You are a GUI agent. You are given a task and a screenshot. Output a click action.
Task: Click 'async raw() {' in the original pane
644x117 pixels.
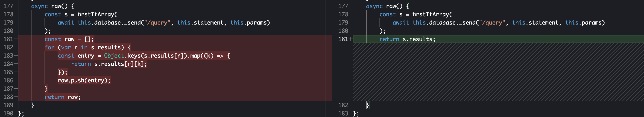pos(53,6)
